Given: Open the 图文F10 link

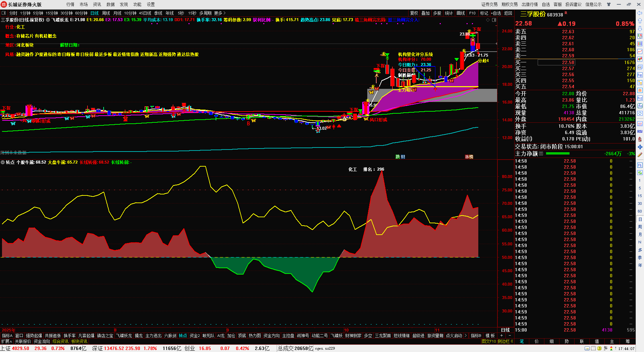Looking at the screenshot, I should coord(488,341).
